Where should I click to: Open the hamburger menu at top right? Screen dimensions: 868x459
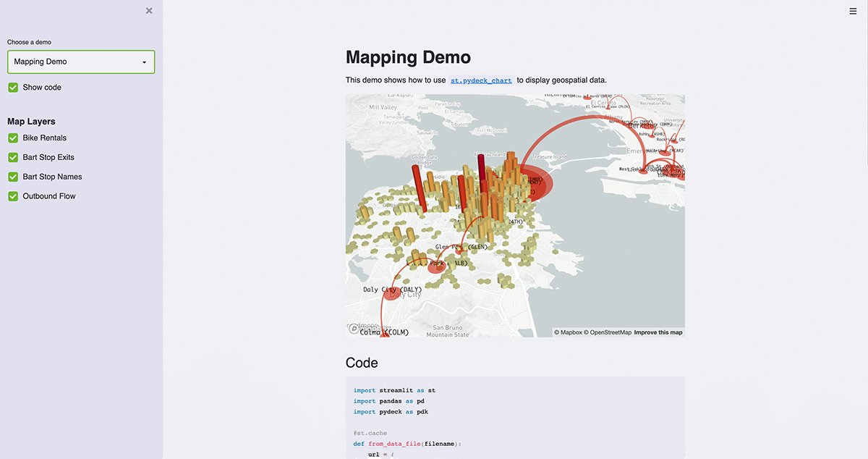853,11
